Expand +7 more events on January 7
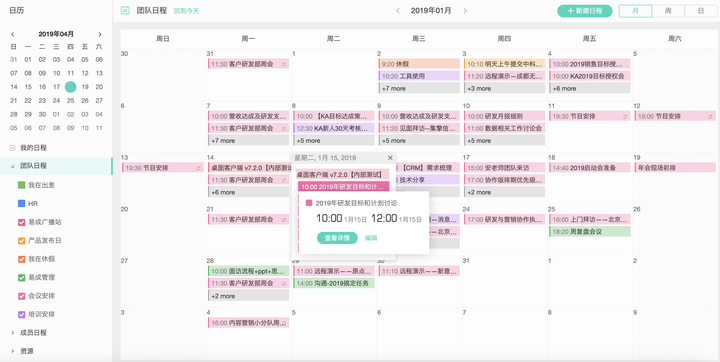The image size is (720, 362). click(248, 140)
